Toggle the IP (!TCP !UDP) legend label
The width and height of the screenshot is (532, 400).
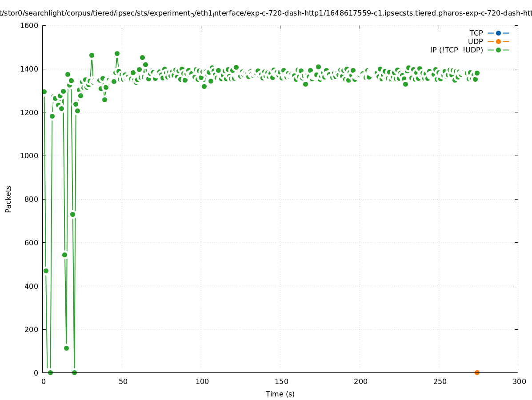[x=456, y=50]
